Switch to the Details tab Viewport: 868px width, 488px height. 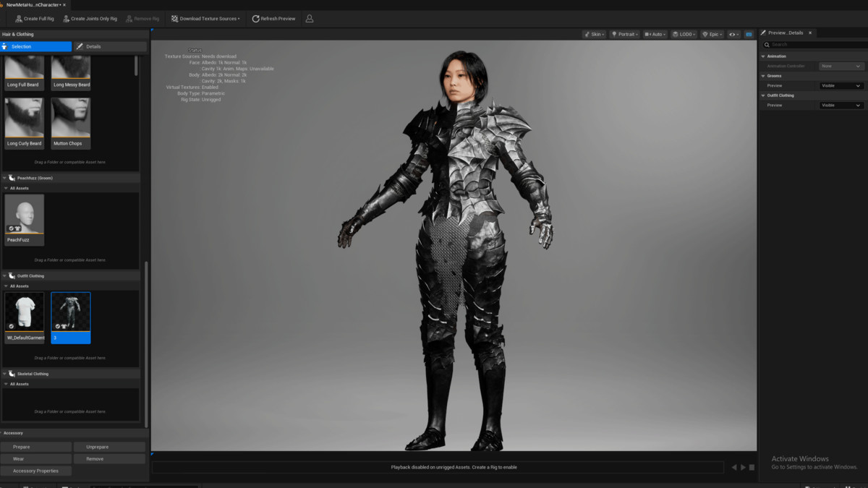(x=110, y=46)
